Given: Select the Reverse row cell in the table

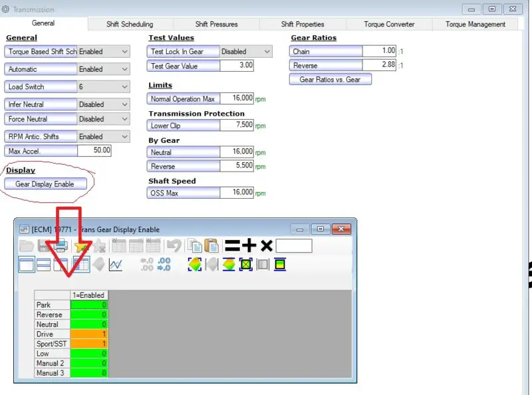Looking at the screenshot, I should tap(89, 315).
